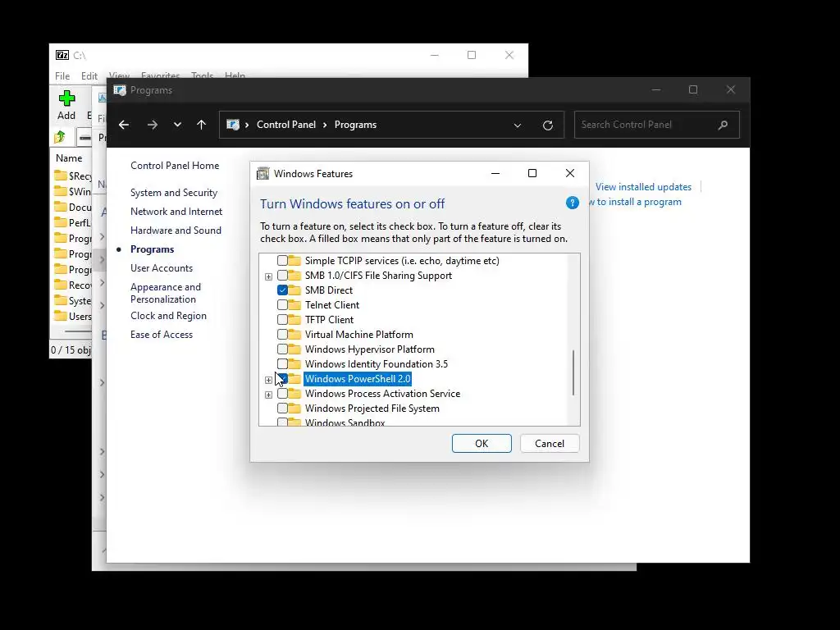Image resolution: width=840 pixels, height=630 pixels.
Task: Click Cancel in Windows Features
Action: pyautogui.click(x=550, y=444)
